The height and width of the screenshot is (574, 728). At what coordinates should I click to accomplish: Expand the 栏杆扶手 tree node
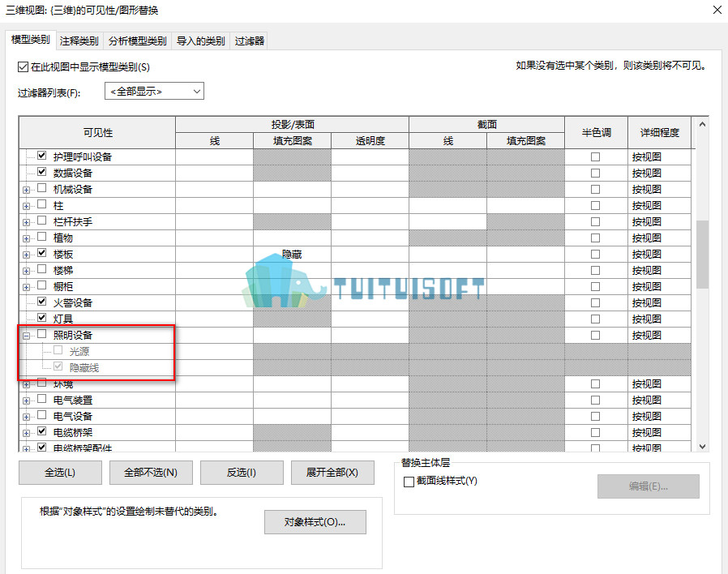tap(26, 222)
